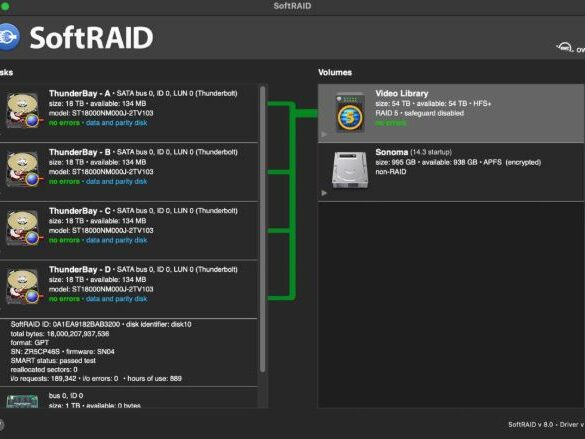Screen dimensions: 585x439
Task: Click 'data and parity disk' under ThunderBay - C
Action: (x=116, y=240)
